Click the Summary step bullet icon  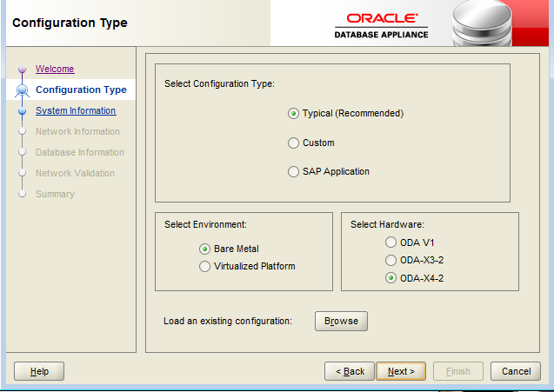[23, 194]
